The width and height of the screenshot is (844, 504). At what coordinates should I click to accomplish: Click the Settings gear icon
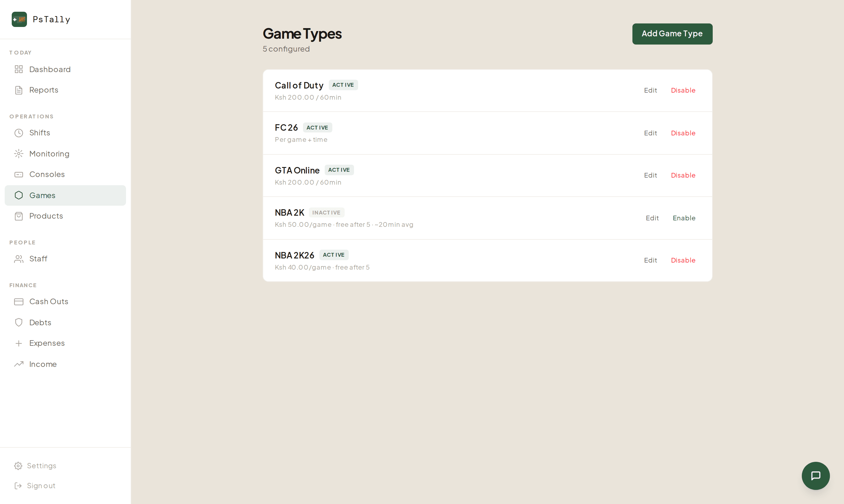(x=18, y=466)
